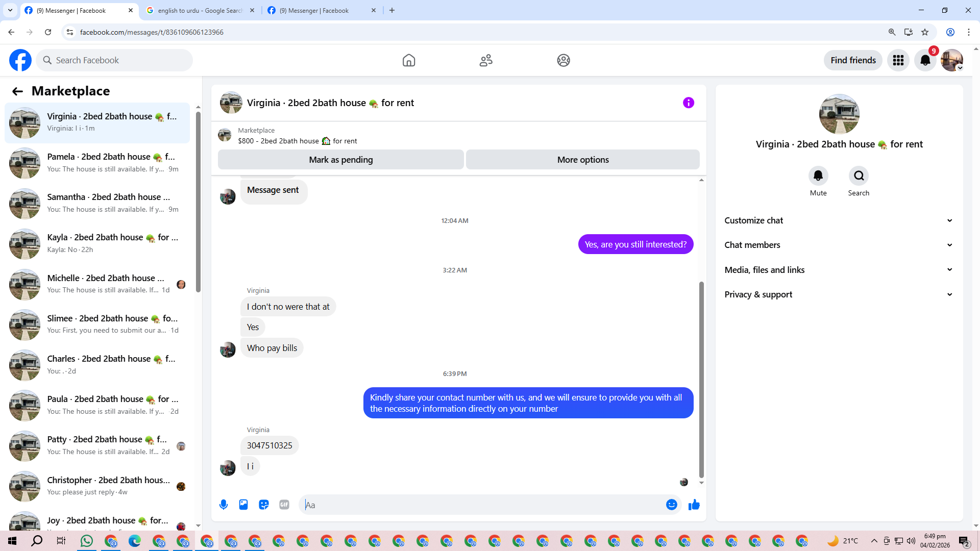Open Facebook notifications bell
Screen dimensions: 980x551
coord(925,60)
